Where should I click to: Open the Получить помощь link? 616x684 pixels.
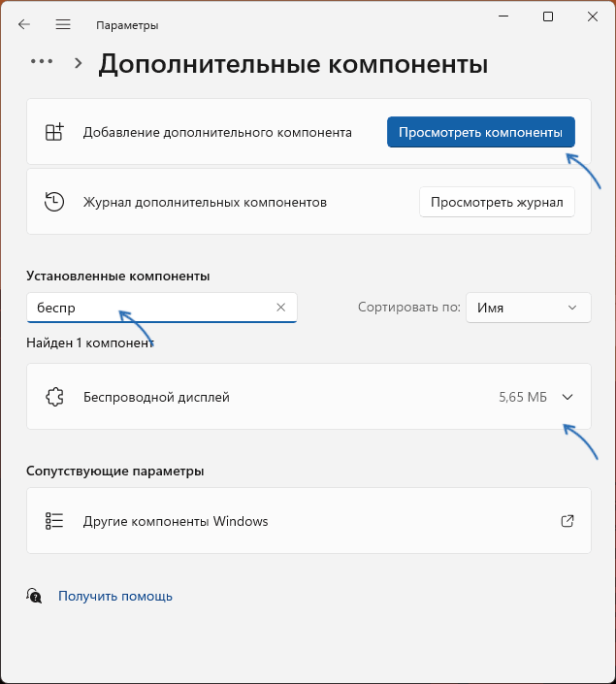click(115, 596)
